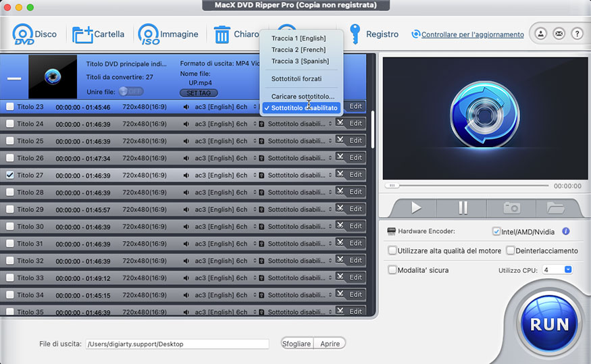Open the help question mark icon
This screenshot has width=591, height=364.
click(576, 33)
